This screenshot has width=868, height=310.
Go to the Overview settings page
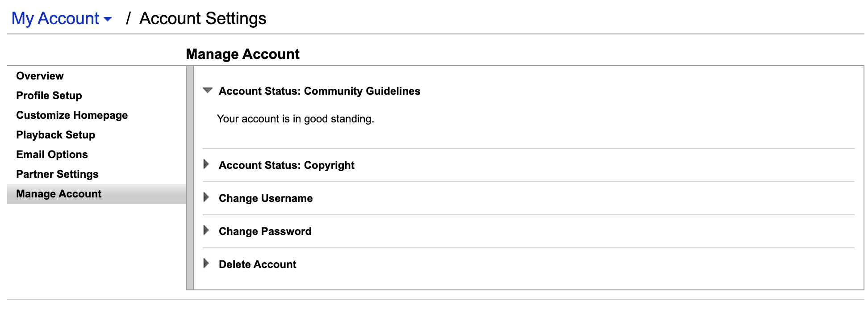(x=40, y=76)
